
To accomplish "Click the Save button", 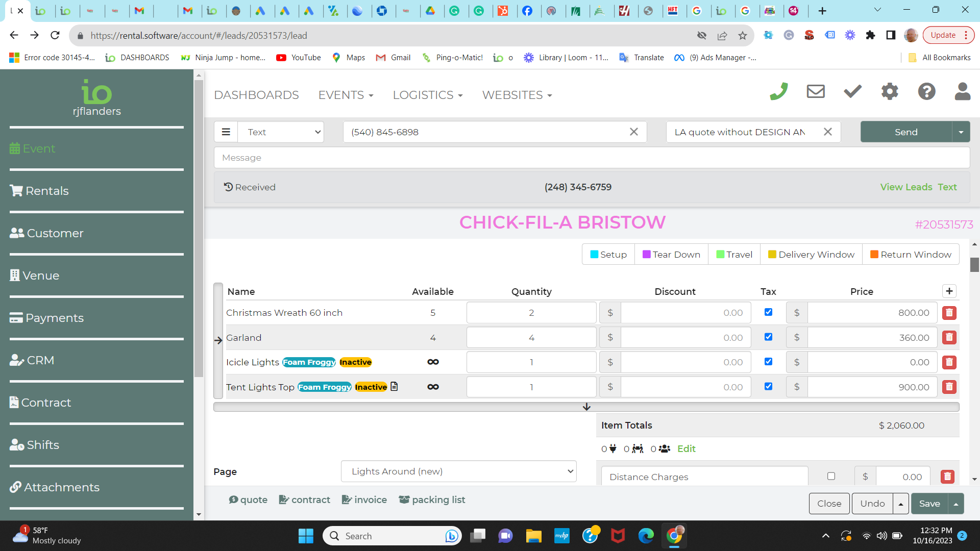I will tap(929, 504).
